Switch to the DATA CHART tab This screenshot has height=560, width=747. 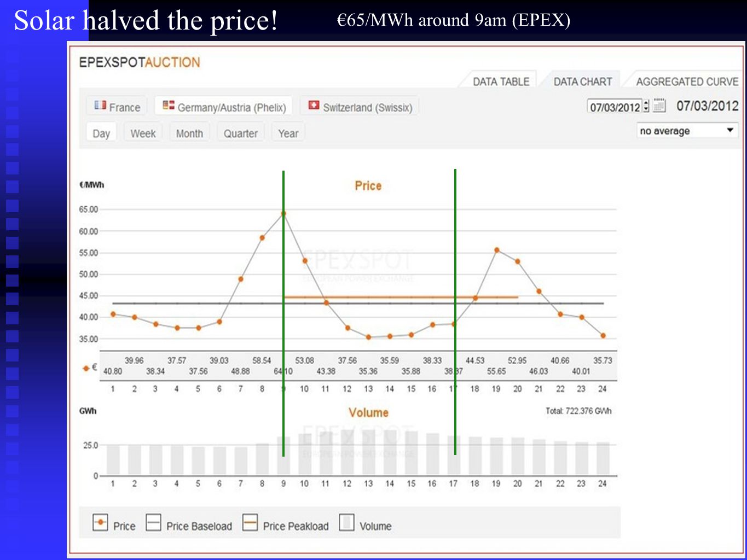[x=582, y=81]
